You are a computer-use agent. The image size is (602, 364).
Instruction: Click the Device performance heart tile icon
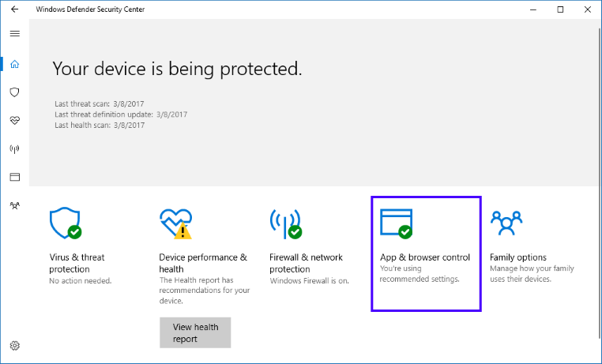click(x=175, y=223)
